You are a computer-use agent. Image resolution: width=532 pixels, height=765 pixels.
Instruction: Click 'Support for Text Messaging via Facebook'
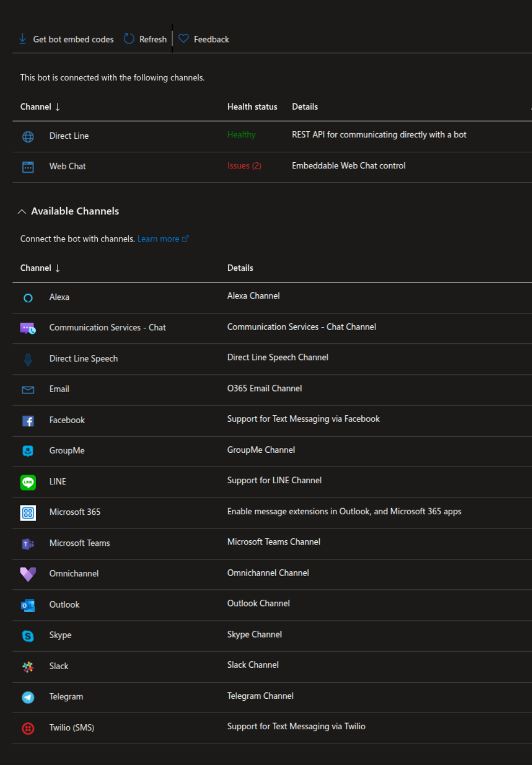pyautogui.click(x=303, y=419)
